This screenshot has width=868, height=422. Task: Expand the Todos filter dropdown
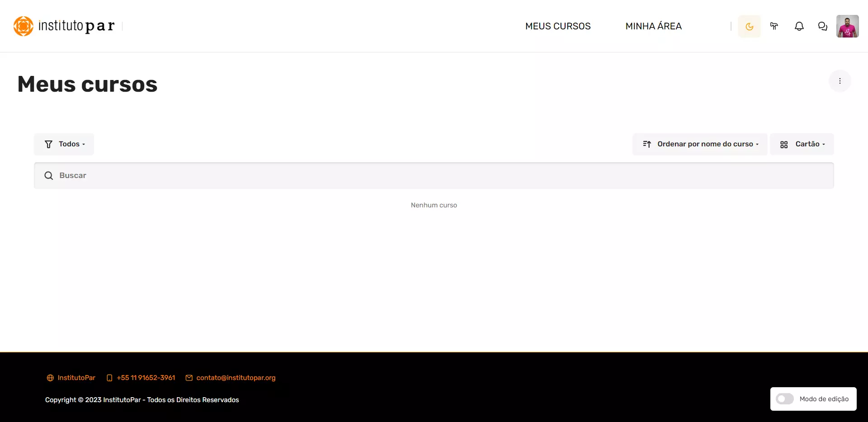(64, 144)
